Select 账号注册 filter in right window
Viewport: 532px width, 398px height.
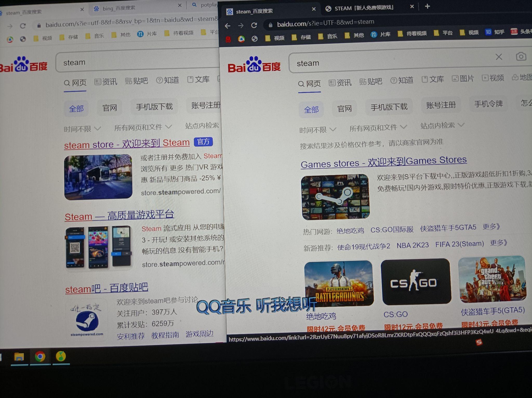click(x=441, y=105)
